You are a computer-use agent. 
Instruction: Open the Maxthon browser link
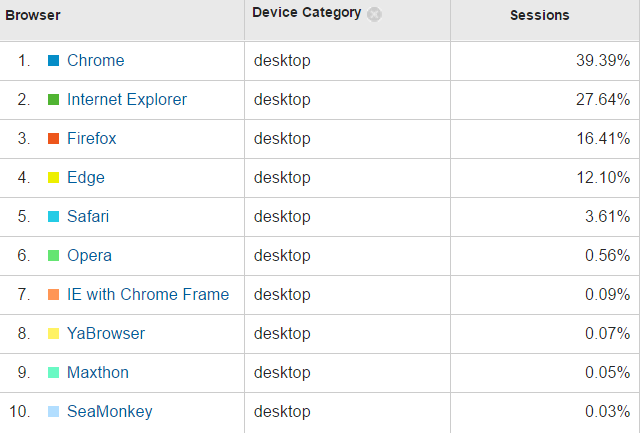coord(98,373)
